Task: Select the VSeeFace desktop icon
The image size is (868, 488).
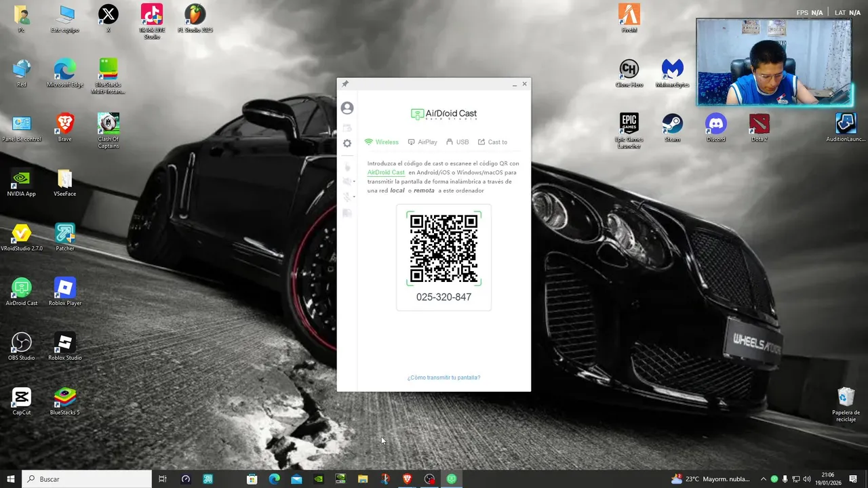Action: (x=65, y=183)
